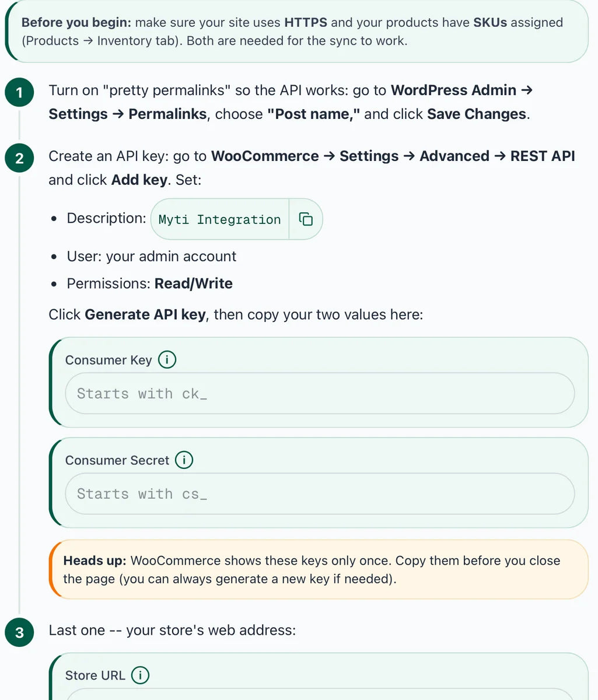Screen dimensions: 598x700
Task: Click the bold REST API text
Action: (x=543, y=156)
